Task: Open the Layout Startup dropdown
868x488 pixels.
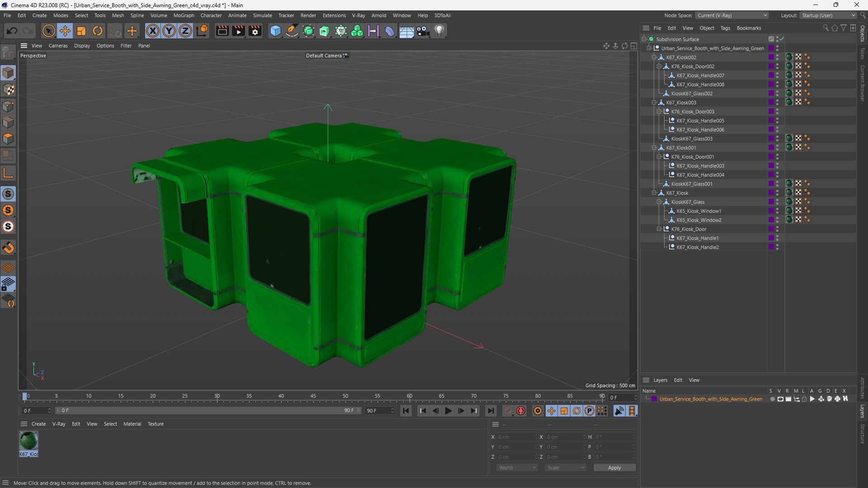Action: tap(828, 15)
